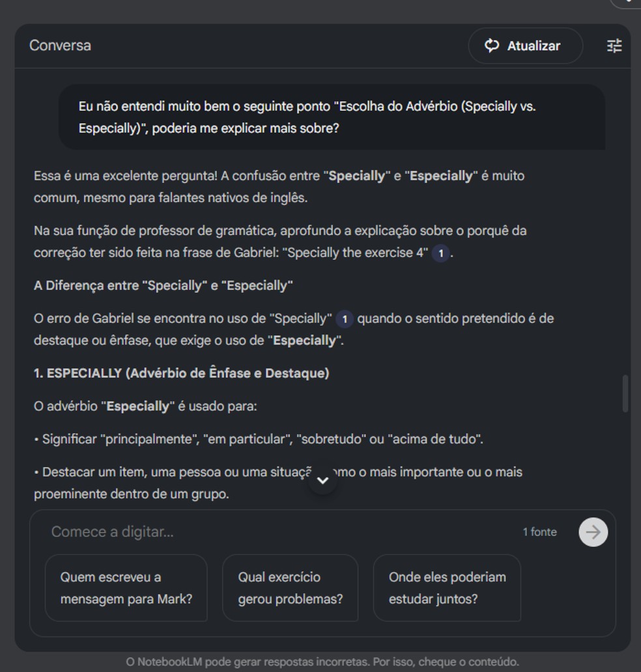Image resolution: width=641 pixels, height=672 pixels.
Task: Click the '1 fonte' source label
Action: pos(539,532)
